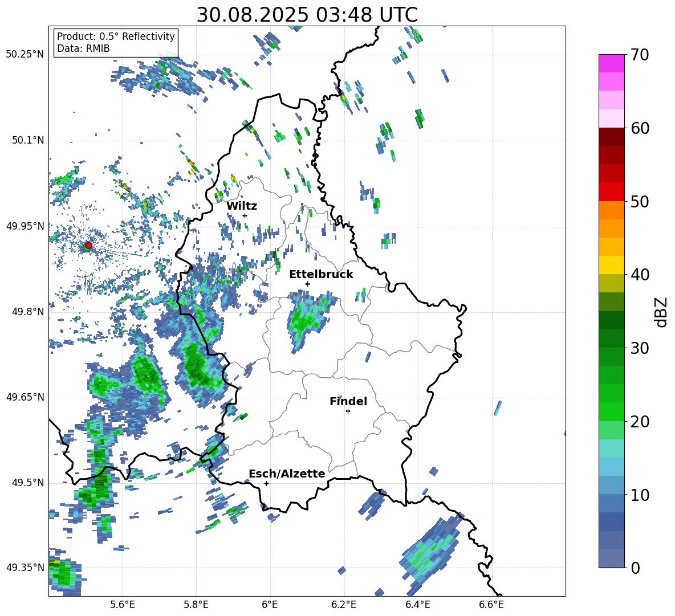The image size is (675, 616).
Task: Click the cross marker below Wiltz
Action: tap(245, 215)
